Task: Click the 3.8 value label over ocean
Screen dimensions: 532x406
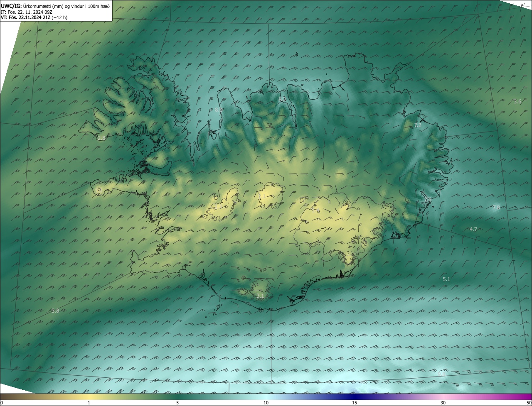Action: tap(55, 311)
